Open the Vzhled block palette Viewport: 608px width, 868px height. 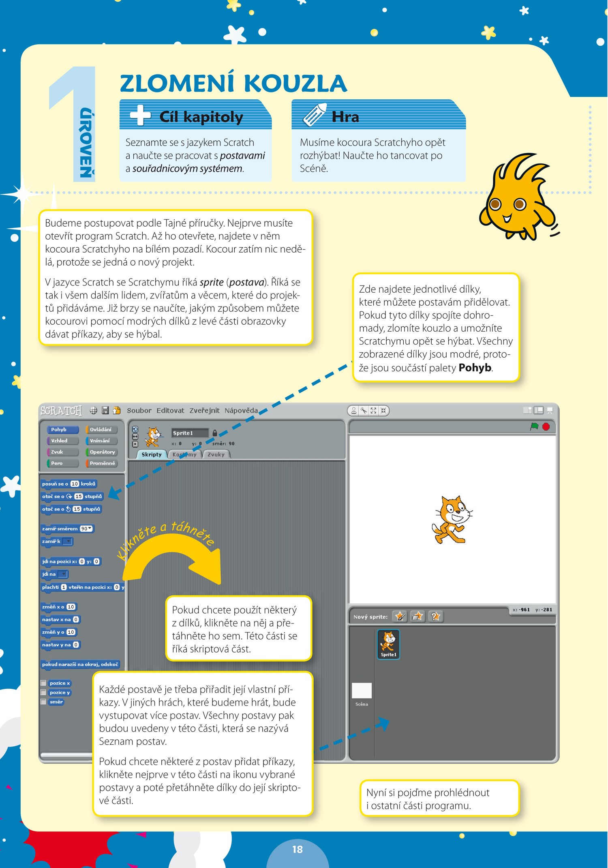[62, 441]
